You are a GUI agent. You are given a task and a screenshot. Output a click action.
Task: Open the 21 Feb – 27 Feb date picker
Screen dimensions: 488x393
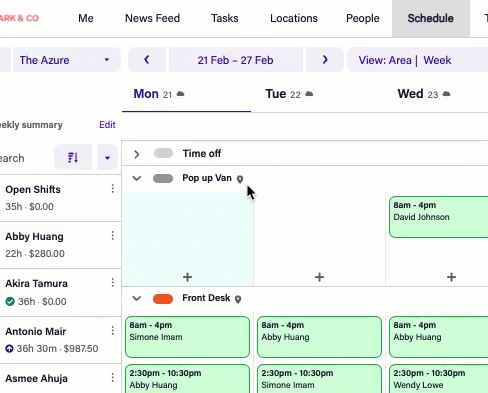click(236, 60)
